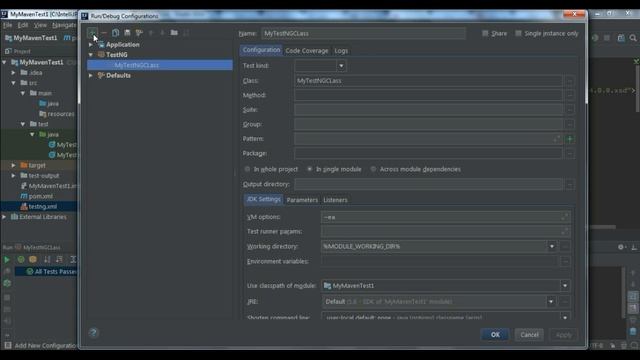Open Run panel settings gear icon

[x=621, y=247]
